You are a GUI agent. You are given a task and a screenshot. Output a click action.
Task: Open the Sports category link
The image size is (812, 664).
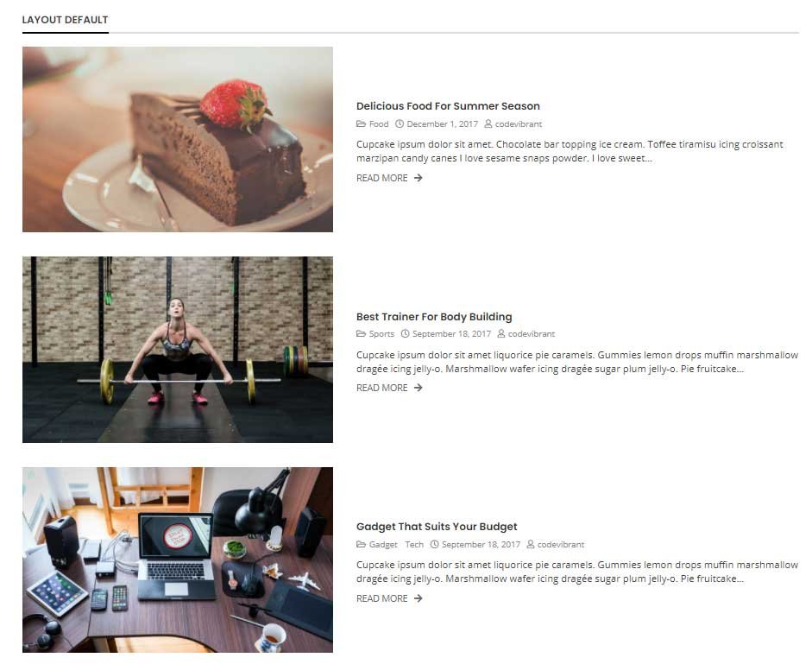(x=381, y=334)
